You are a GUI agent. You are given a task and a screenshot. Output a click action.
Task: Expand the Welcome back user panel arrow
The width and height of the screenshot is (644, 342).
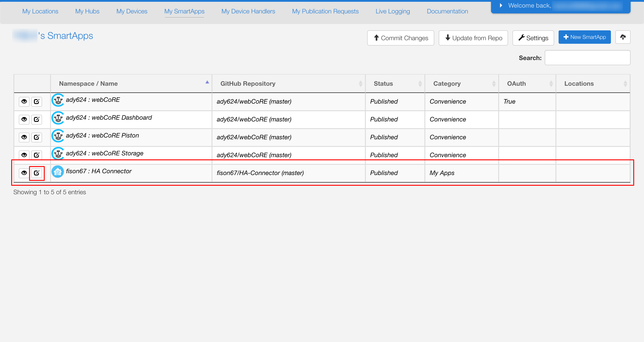click(501, 6)
